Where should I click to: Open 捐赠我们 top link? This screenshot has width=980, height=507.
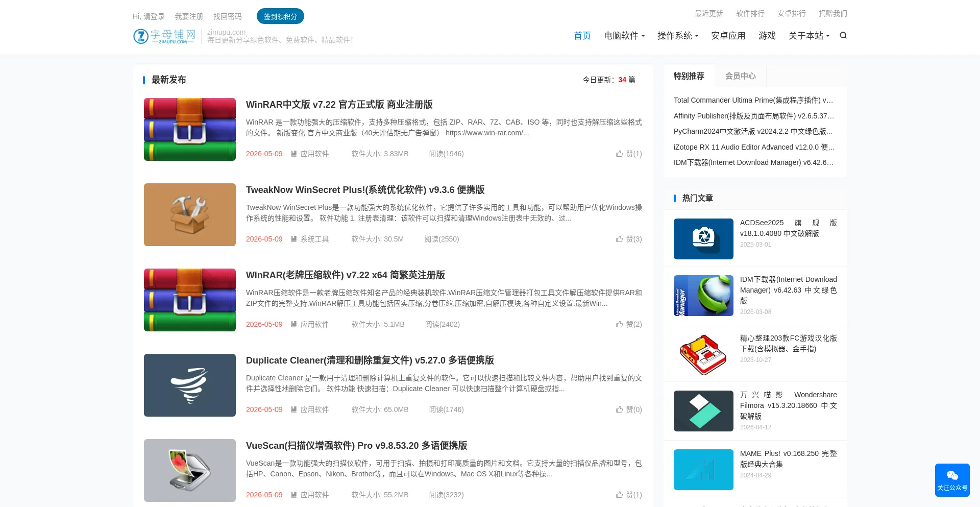(833, 13)
